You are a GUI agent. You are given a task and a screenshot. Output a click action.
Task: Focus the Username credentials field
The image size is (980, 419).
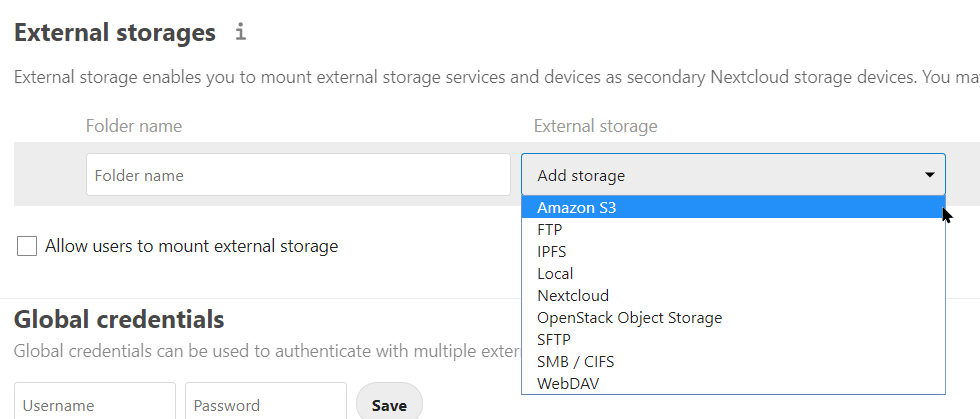click(95, 405)
